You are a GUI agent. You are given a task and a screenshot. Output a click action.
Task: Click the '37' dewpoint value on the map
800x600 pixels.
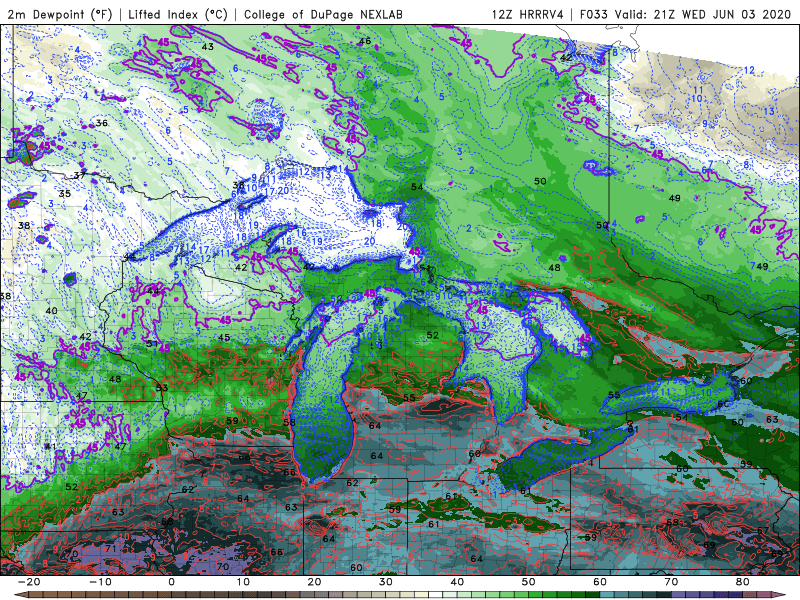tap(79, 176)
